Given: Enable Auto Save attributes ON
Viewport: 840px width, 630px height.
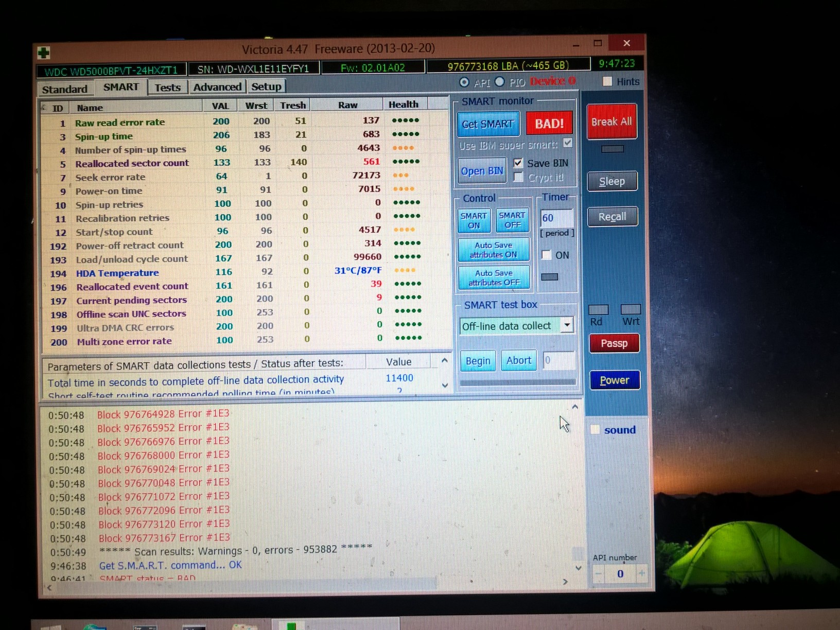Looking at the screenshot, I should tap(493, 250).
